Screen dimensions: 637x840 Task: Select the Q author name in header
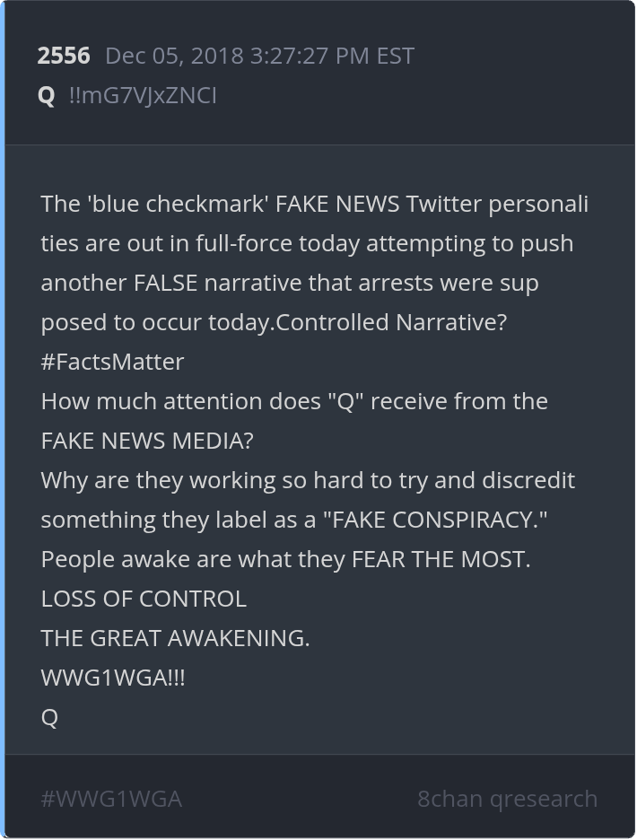point(47,96)
